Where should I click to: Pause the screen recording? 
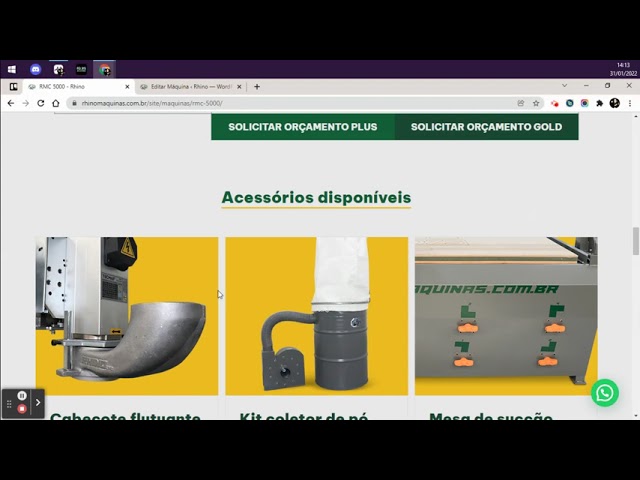pos(22,396)
